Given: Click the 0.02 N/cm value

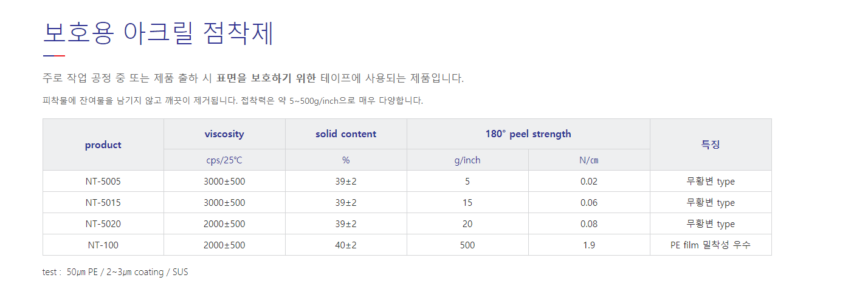Looking at the screenshot, I should (x=589, y=181).
